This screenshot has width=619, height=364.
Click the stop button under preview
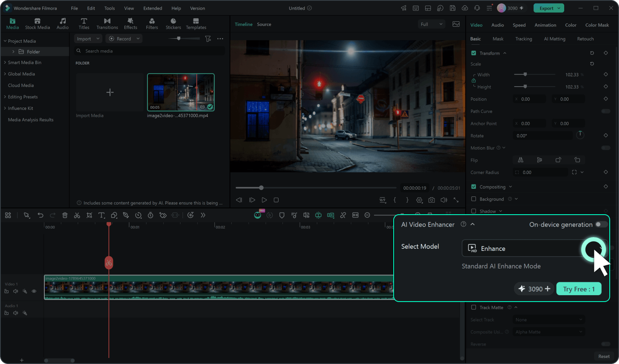click(276, 200)
